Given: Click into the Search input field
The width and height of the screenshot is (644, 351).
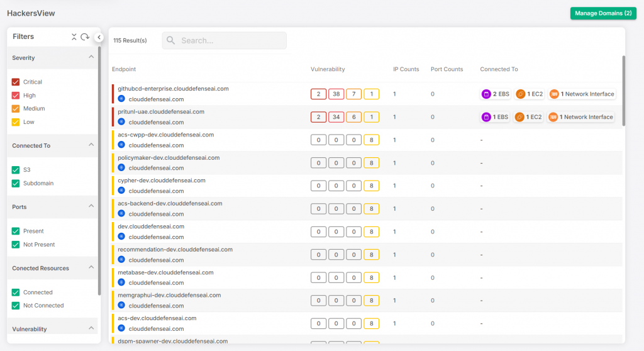Looking at the screenshot, I should pyautogui.click(x=230, y=41).
